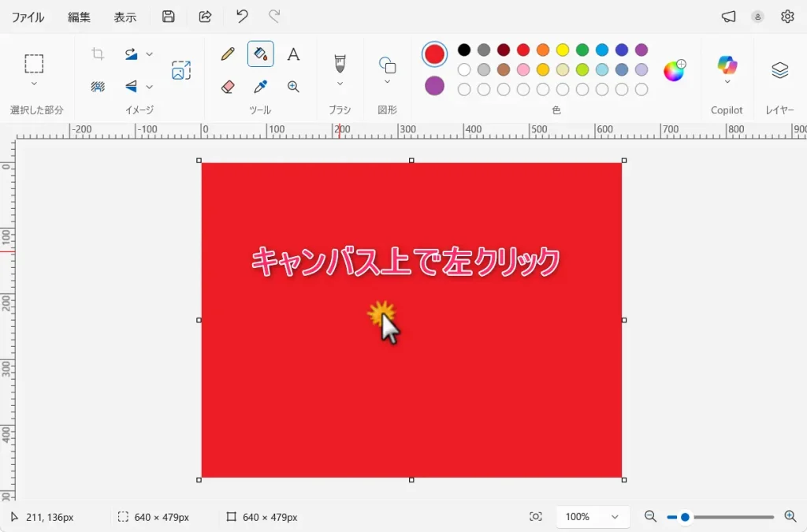Open the 編集 menu
Viewport: 807px width, 532px height.
tap(79, 17)
